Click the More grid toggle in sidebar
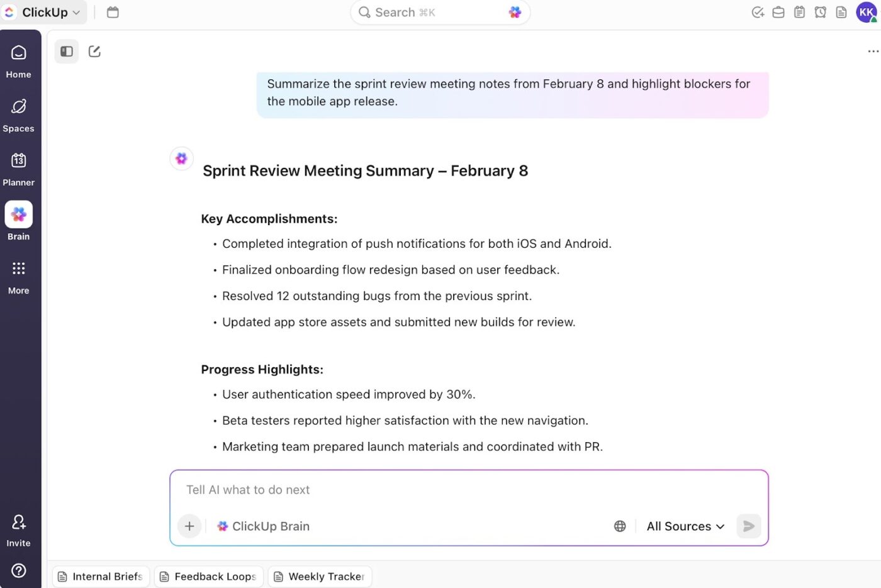 18,274
